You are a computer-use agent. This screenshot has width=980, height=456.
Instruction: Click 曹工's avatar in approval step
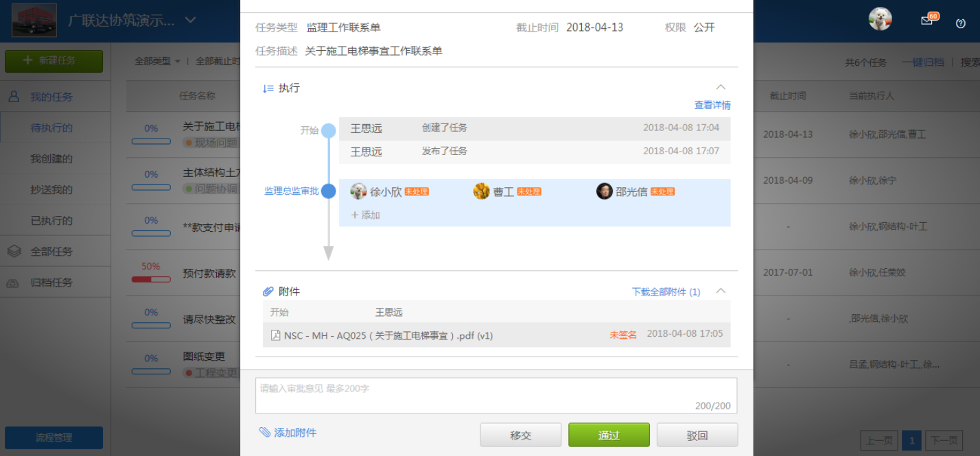pos(482,191)
